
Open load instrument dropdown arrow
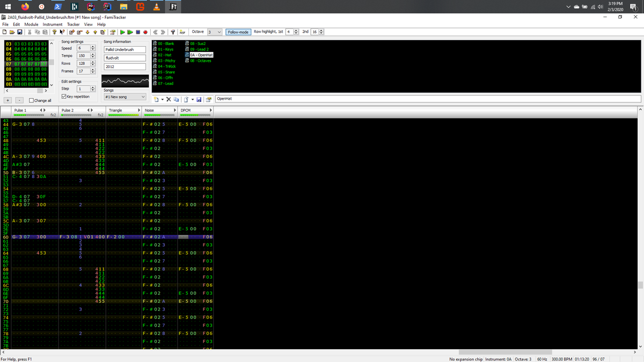(x=192, y=99)
